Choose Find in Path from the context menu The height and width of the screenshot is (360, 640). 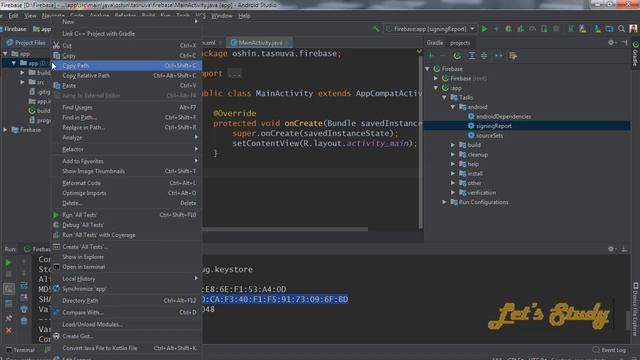127,118
